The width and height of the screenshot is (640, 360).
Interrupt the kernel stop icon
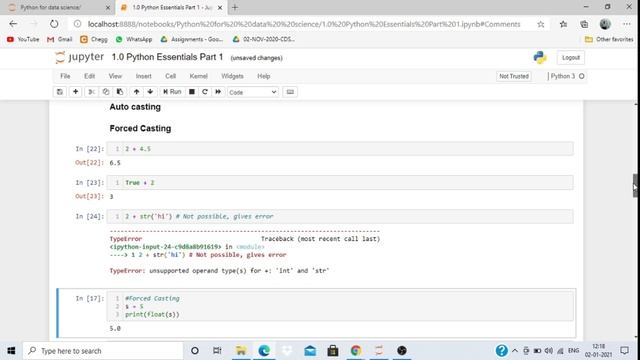click(x=191, y=92)
